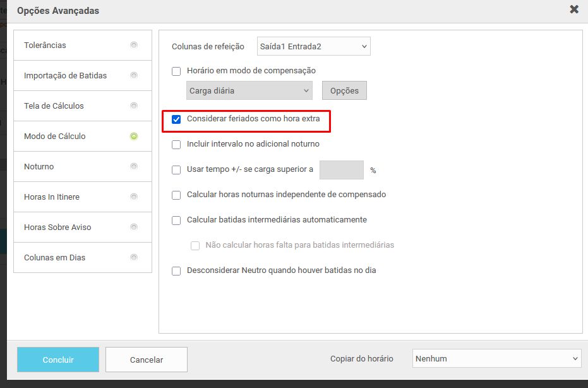Click the Tela de Cálculos indicator icon
The height and width of the screenshot is (388, 588).
(x=133, y=106)
